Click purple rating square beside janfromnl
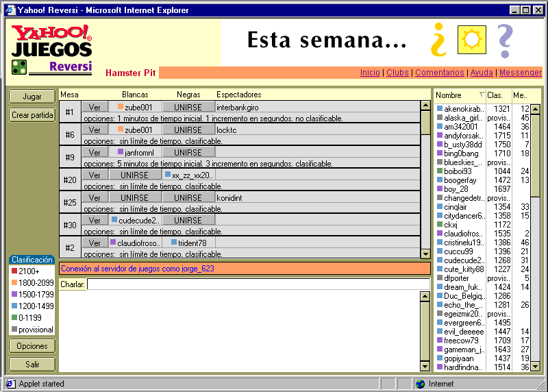This screenshot has height=392, width=548. pyautogui.click(x=121, y=151)
